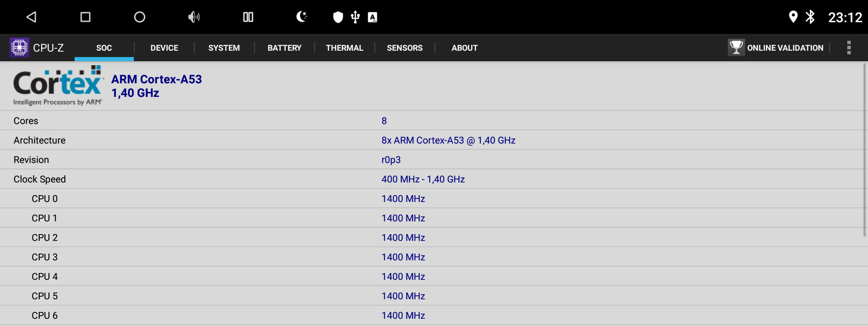Tap the '400 MHz - 1,40 GHz' value

coord(423,179)
